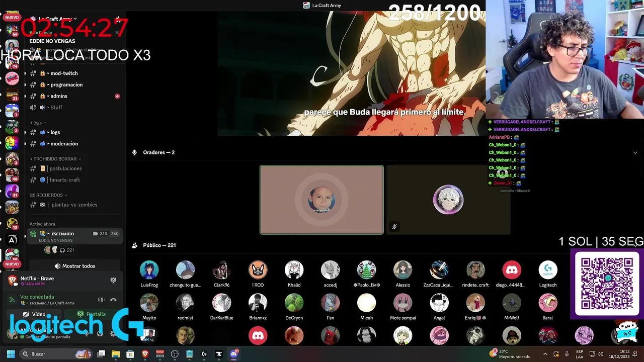Open the server with the 2 badge
The image size is (644, 362).
12,127
